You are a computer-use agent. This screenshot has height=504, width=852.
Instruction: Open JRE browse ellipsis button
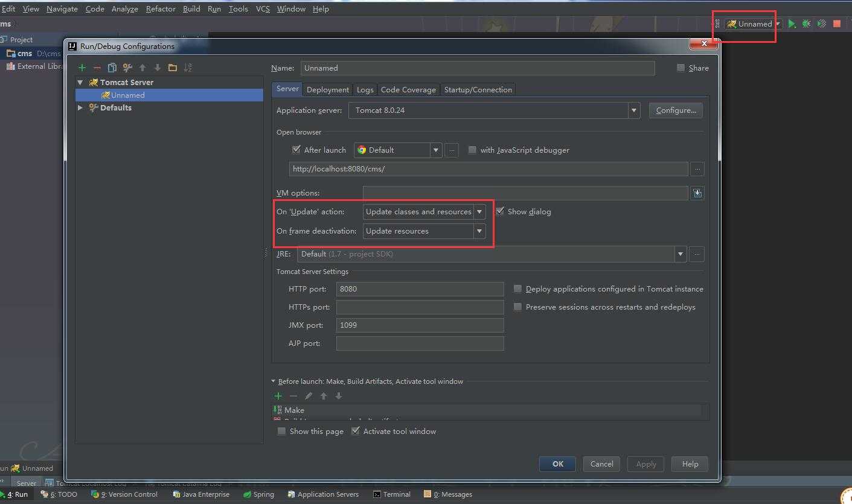click(x=697, y=254)
